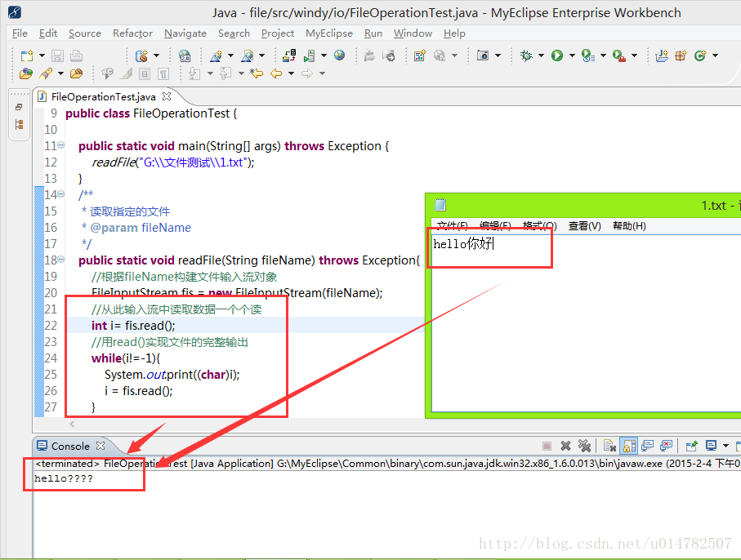The height and width of the screenshot is (560, 741).
Task: Open the File menu
Action: click(20, 33)
